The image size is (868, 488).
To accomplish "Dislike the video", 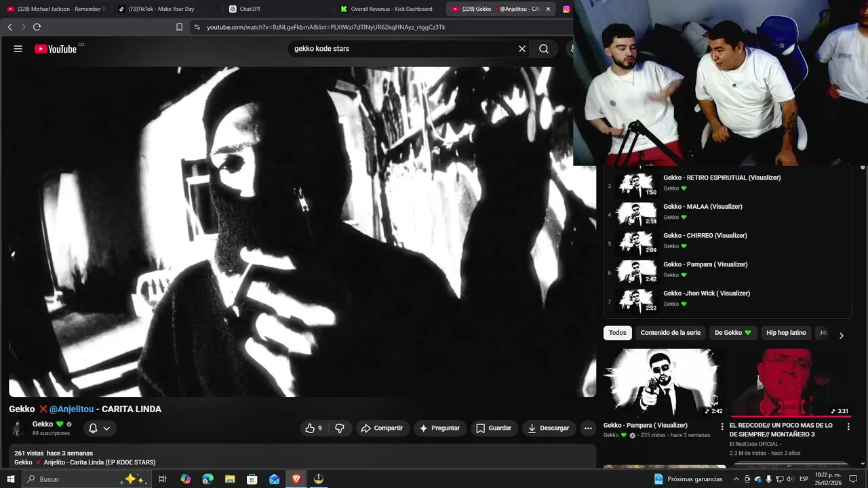I will pyautogui.click(x=340, y=428).
